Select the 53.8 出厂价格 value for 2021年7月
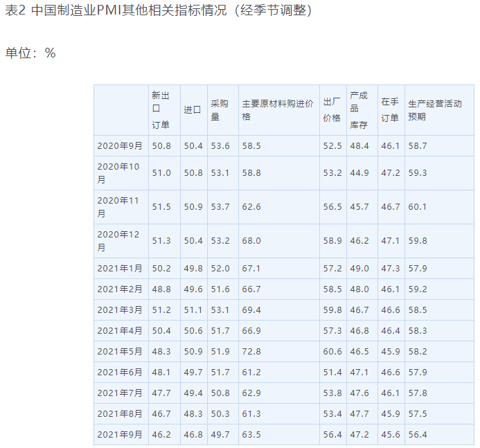 click(x=332, y=393)
